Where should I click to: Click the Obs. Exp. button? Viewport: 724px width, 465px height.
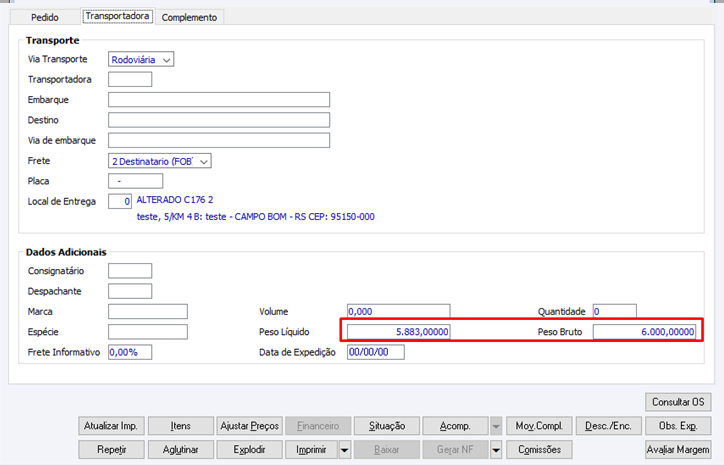click(678, 426)
